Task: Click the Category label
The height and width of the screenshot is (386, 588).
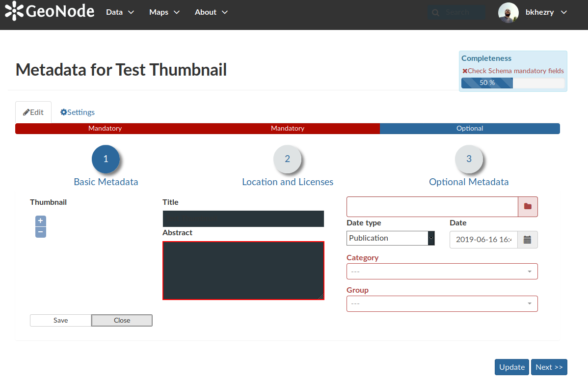Action: point(363,258)
